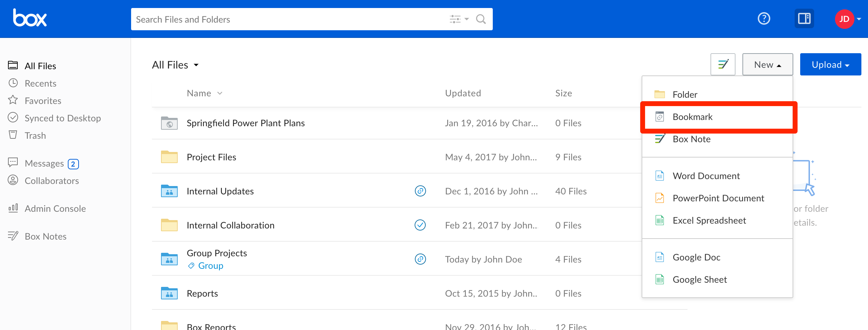The image size is (868, 330).
Task: Open Reports folder name
Action: (x=202, y=293)
